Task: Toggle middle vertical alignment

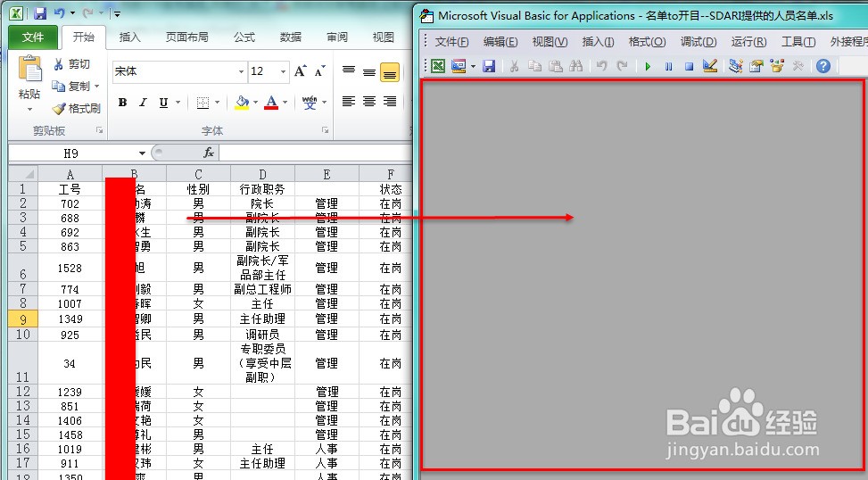Action: [369, 71]
